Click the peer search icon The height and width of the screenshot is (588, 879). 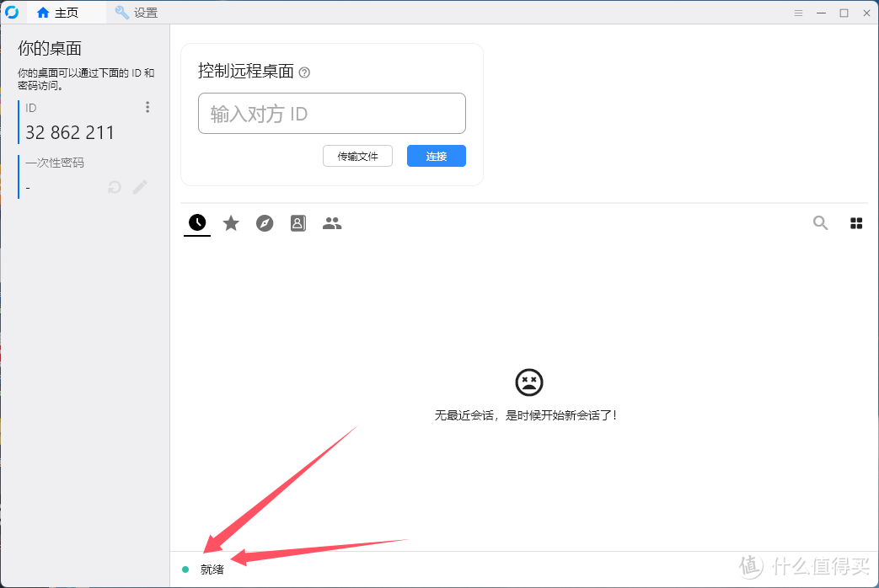coord(820,222)
